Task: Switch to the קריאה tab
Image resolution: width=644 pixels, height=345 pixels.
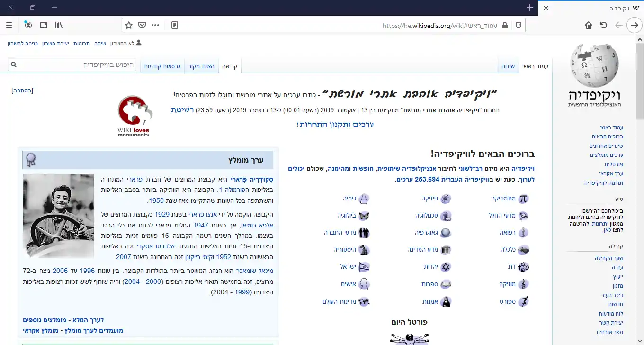Action: (x=230, y=66)
